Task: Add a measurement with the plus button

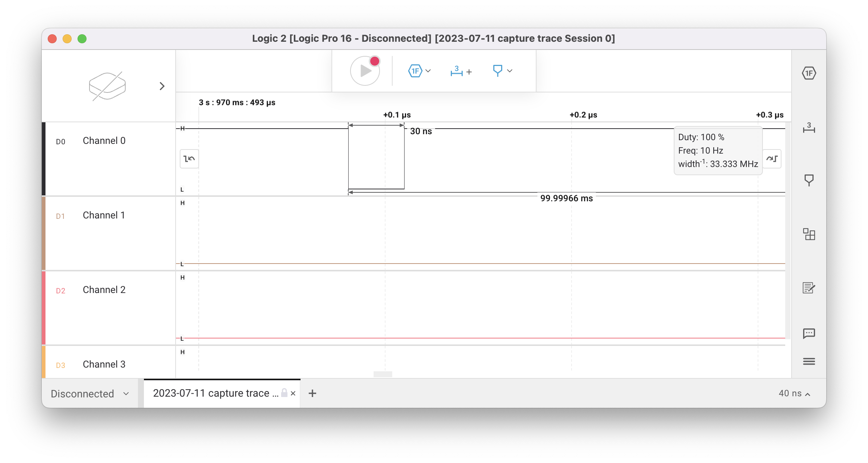Action: (469, 72)
